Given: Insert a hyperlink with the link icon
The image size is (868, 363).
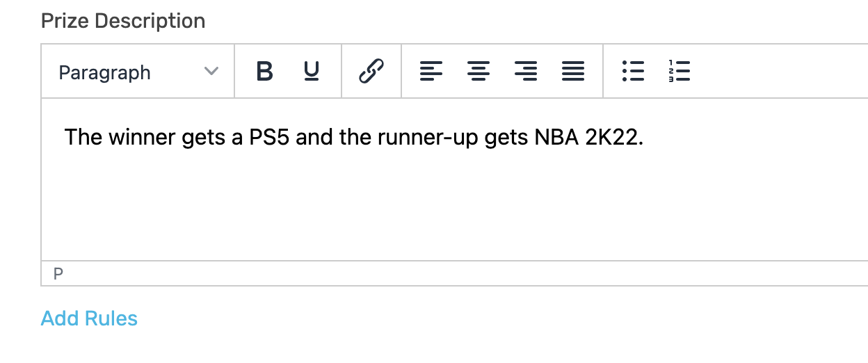Looking at the screenshot, I should [371, 71].
